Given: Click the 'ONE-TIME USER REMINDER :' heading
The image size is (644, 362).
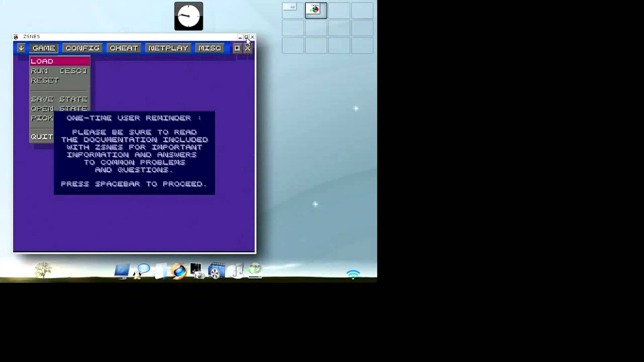Looking at the screenshot, I should [x=134, y=118].
